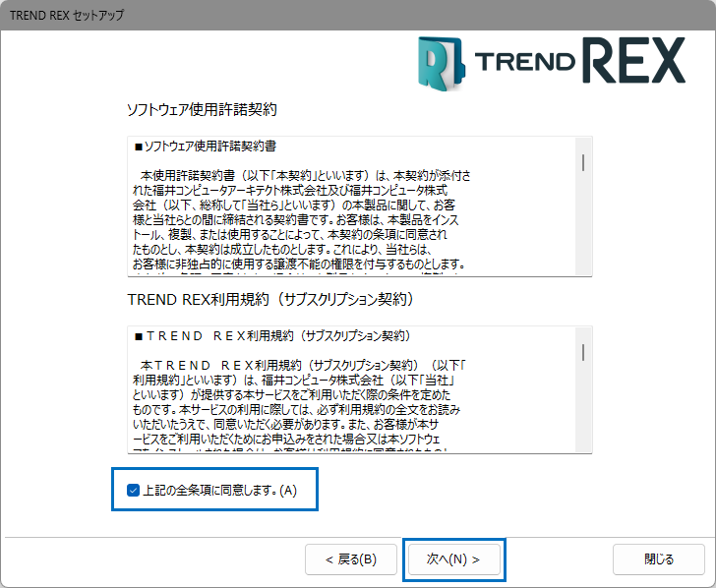Click inside the TREND REX利用規約 agreement text box
This screenshot has width=716, height=588.
click(360, 389)
